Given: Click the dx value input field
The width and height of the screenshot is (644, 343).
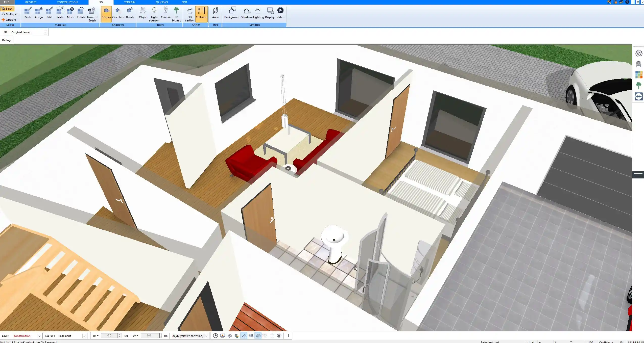Looking at the screenshot, I should pyautogui.click(x=109, y=336).
